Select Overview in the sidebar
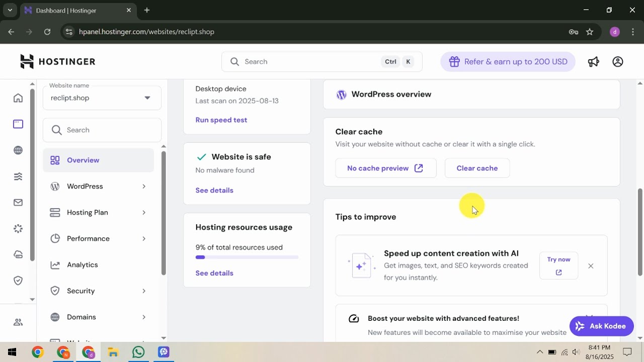Screen dimensions: 644x362 tap(99, 160)
